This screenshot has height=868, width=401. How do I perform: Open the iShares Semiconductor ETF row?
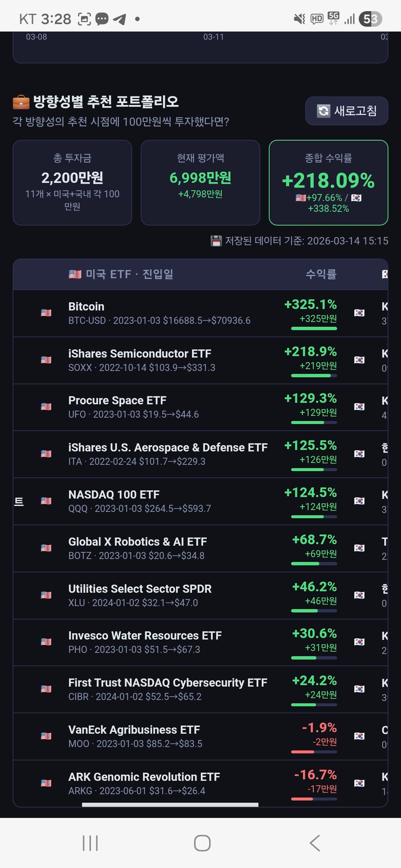(x=200, y=360)
